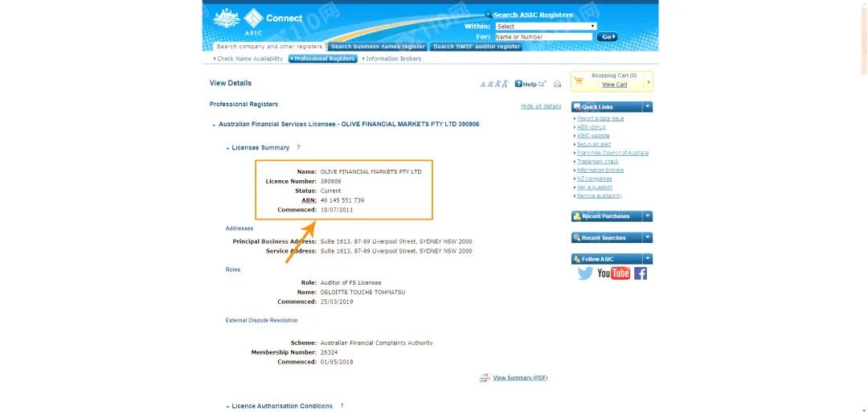Expand the Recent Purchases panel

click(x=648, y=216)
